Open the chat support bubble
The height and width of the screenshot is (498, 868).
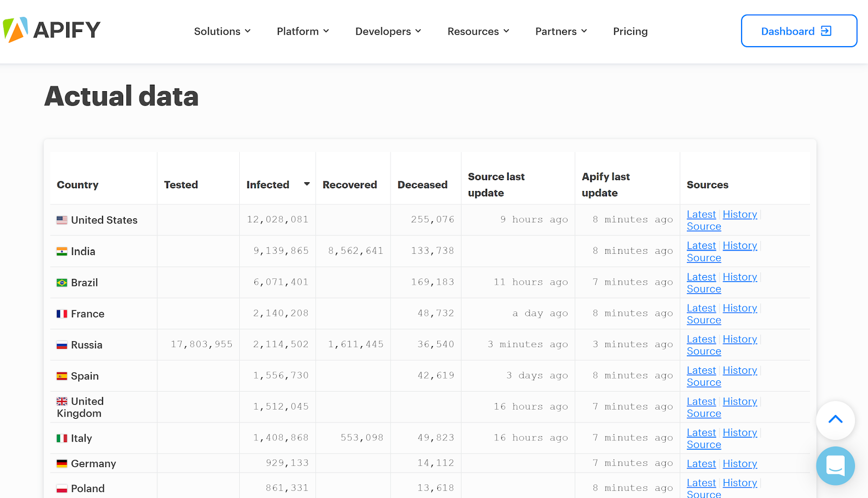pos(835,466)
